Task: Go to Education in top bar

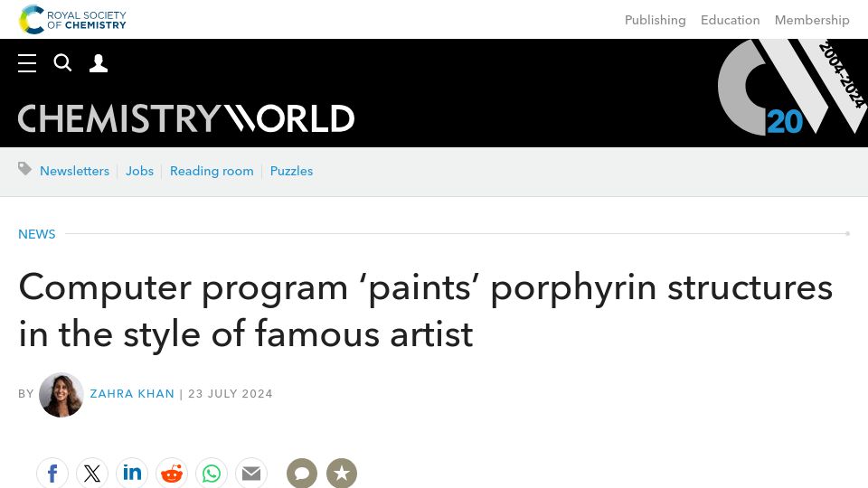Action: [x=731, y=20]
